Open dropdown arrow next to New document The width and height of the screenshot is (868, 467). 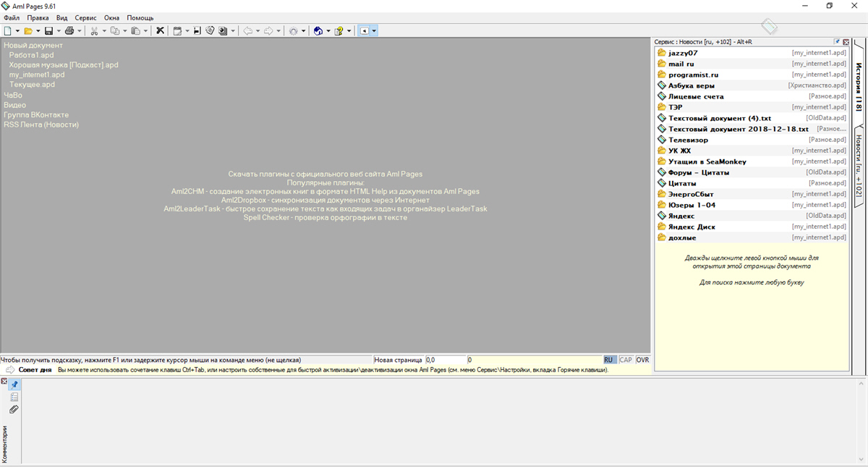[x=17, y=31]
